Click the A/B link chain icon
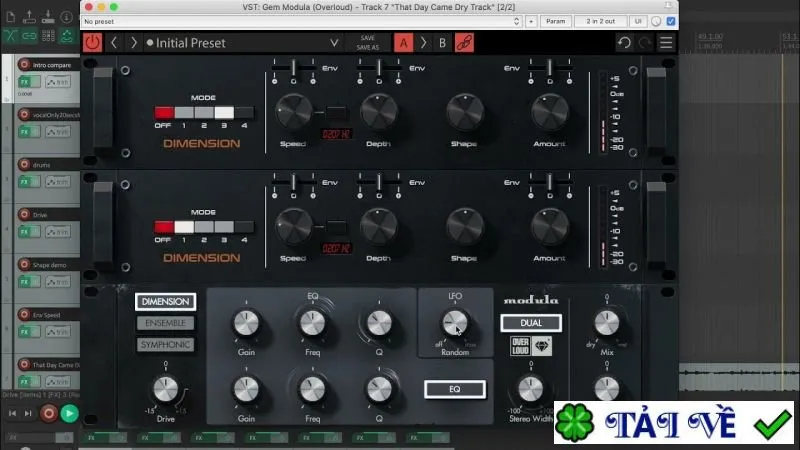 pos(464,43)
